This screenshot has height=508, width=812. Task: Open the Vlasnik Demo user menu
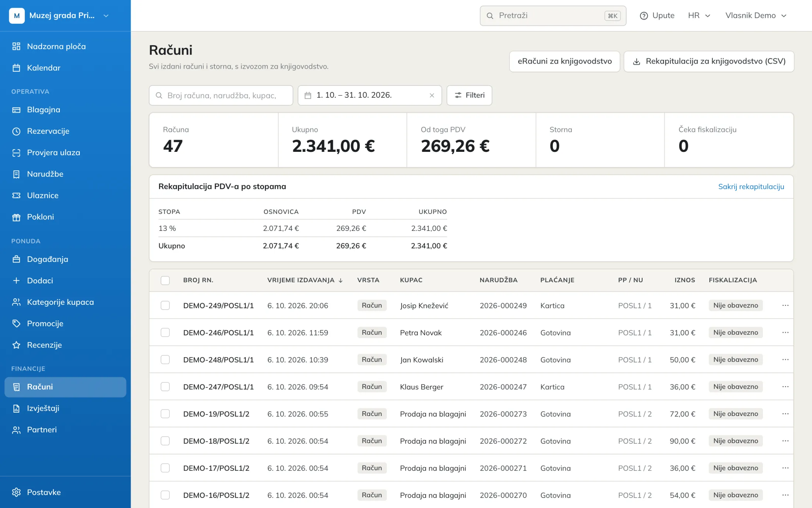click(x=756, y=16)
